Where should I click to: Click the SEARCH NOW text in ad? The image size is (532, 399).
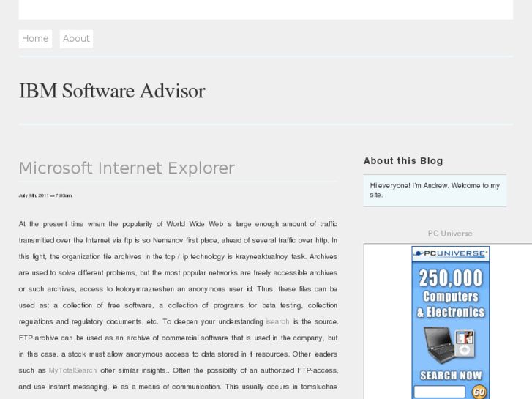click(451, 376)
